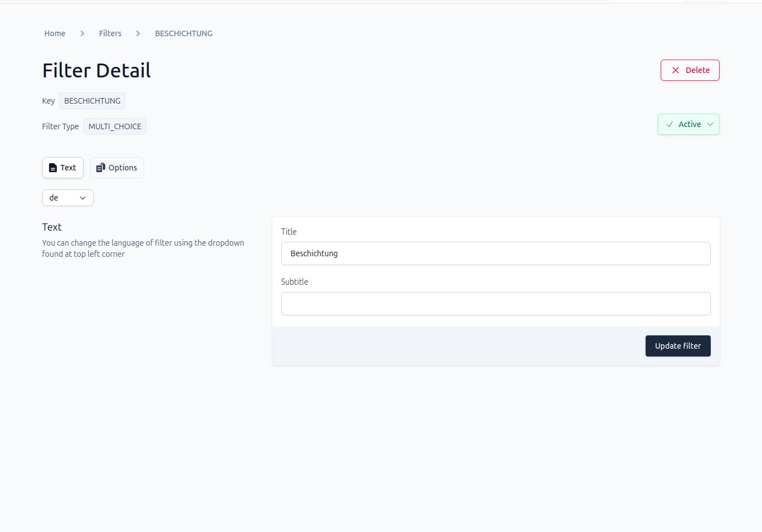Switch to the Options tab
The height and width of the screenshot is (532, 762).
click(117, 168)
